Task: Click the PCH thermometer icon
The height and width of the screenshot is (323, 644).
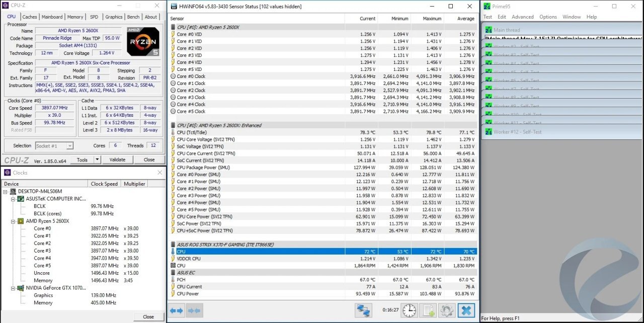Action: coord(173,279)
